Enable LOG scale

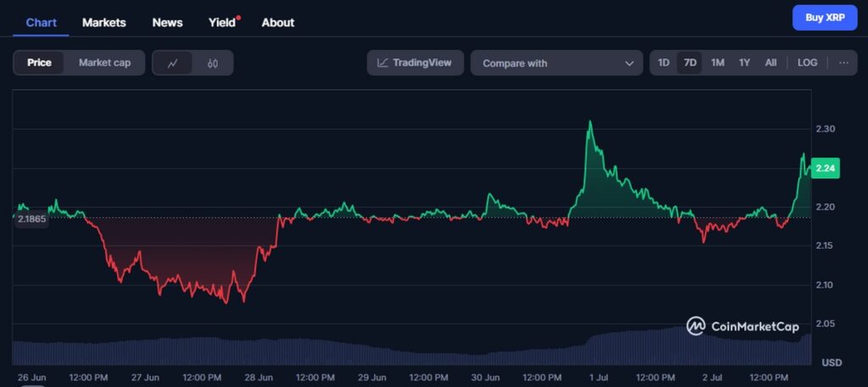point(807,63)
